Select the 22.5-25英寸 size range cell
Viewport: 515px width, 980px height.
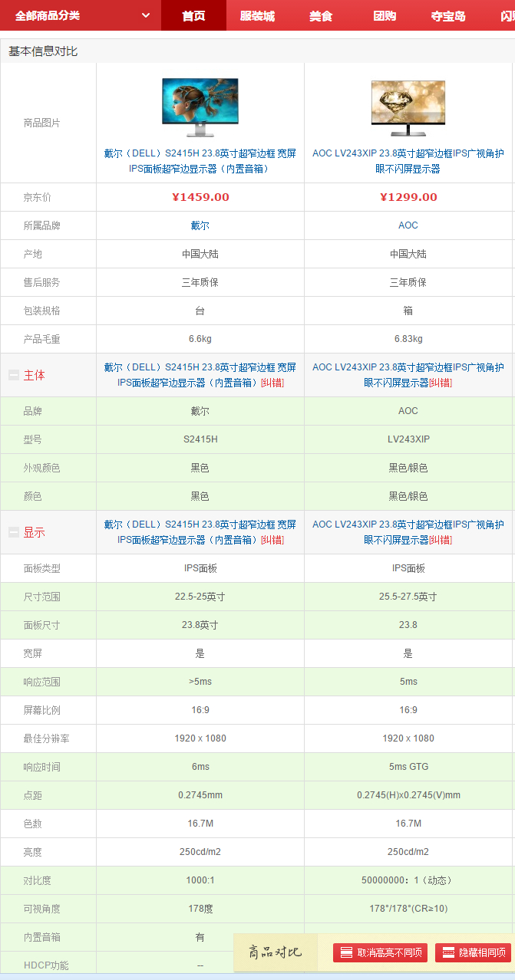(x=200, y=597)
